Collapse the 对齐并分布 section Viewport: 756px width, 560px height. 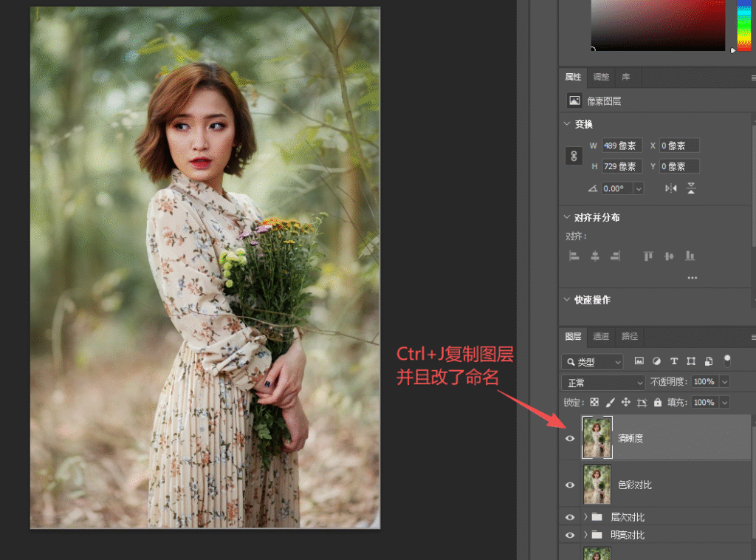[x=567, y=217]
